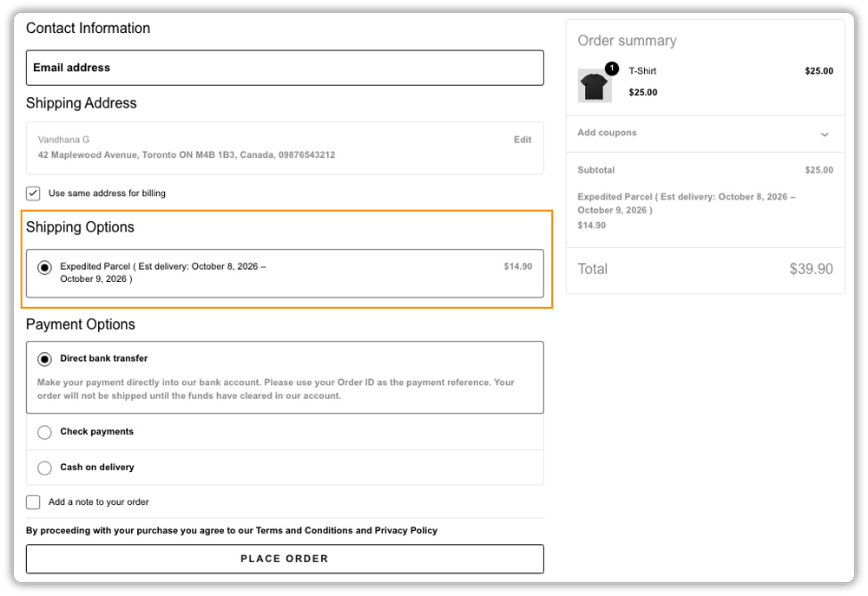Click the Subtotal label
Screen dimensions: 868x596
pos(595,170)
